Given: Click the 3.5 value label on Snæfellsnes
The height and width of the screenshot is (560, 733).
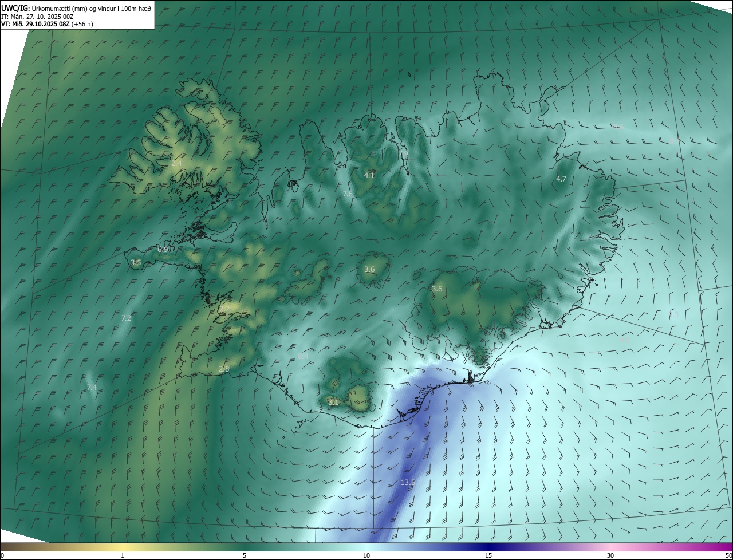Looking at the screenshot, I should click(136, 263).
